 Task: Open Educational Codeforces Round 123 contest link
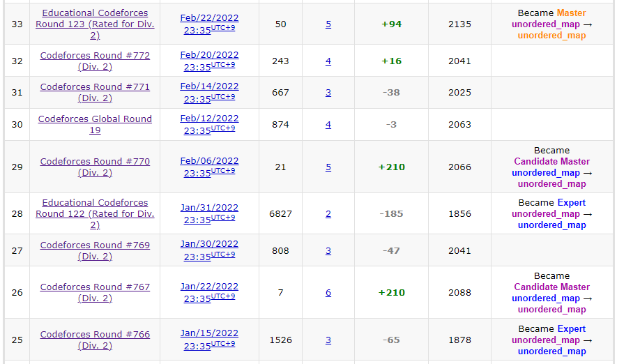[x=95, y=24]
